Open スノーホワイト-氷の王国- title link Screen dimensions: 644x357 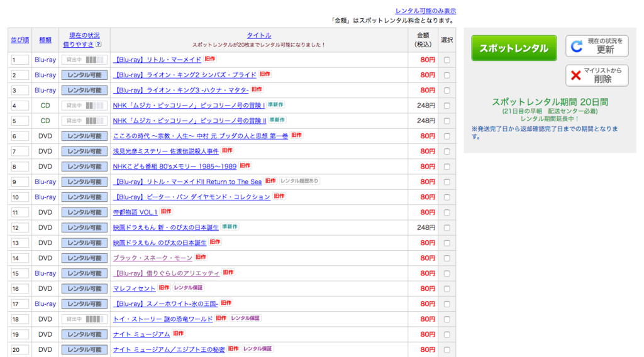(x=165, y=304)
